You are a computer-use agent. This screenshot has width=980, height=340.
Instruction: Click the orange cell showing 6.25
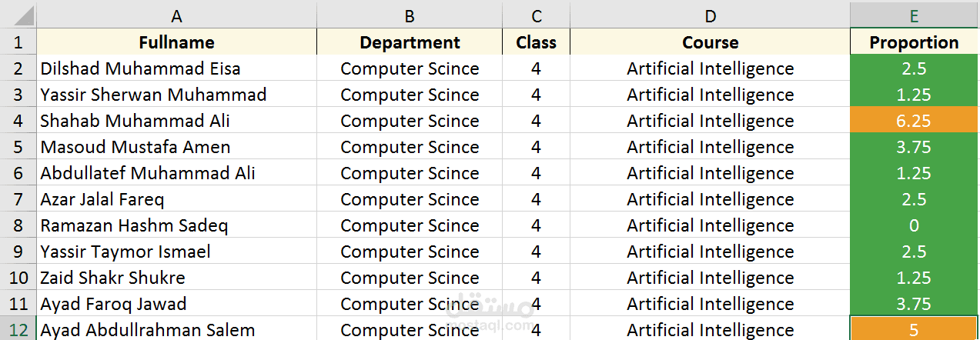(914, 121)
